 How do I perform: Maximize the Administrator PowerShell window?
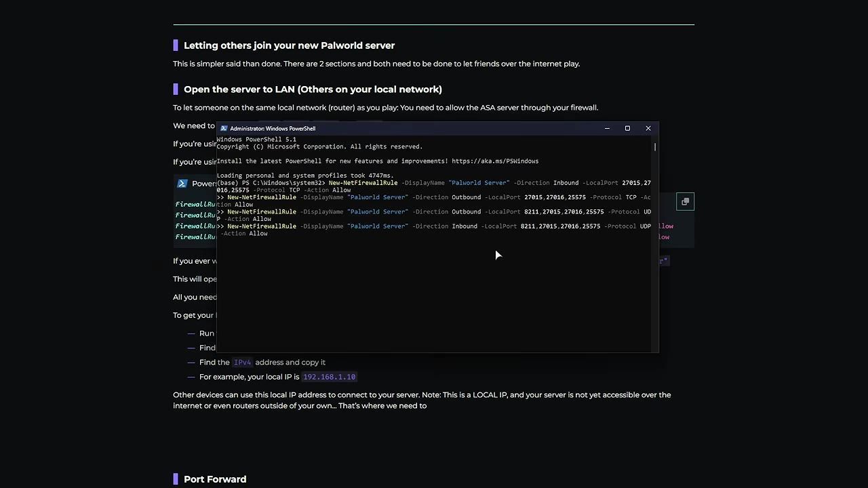(x=627, y=128)
